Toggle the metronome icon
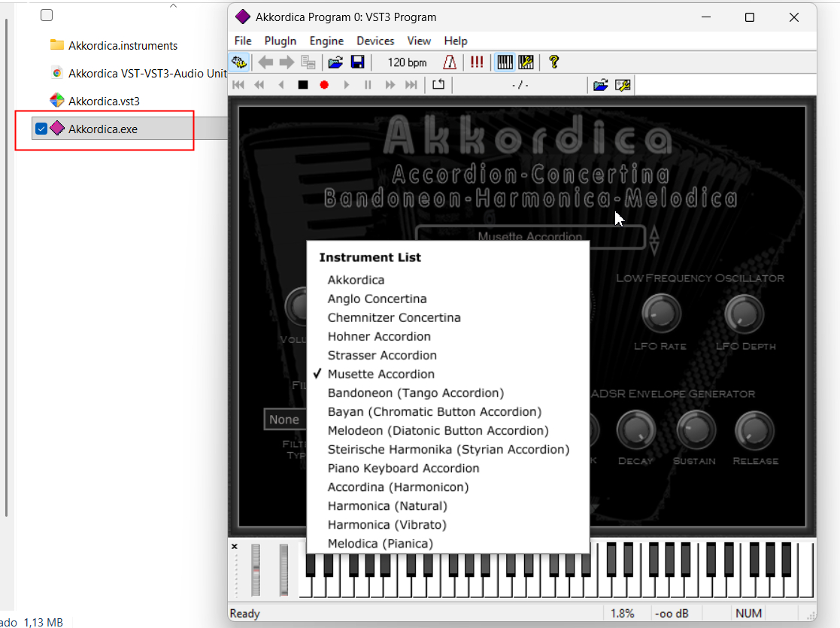 click(450, 62)
